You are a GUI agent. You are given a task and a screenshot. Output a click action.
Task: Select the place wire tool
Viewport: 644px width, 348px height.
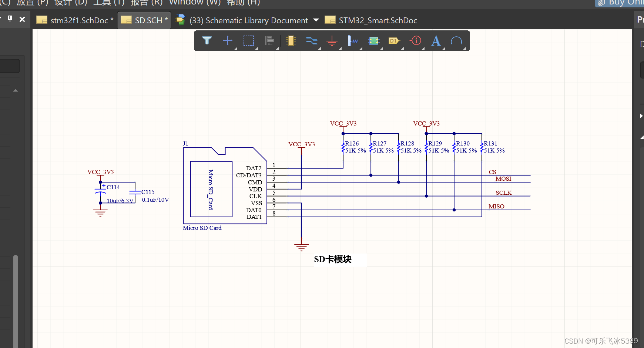click(x=311, y=40)
